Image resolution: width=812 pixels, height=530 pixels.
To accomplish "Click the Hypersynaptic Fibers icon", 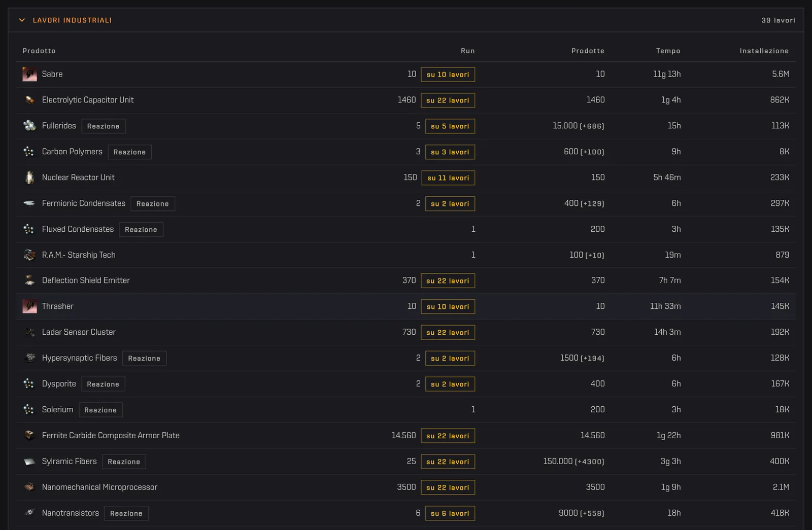I will pos(29,358).
